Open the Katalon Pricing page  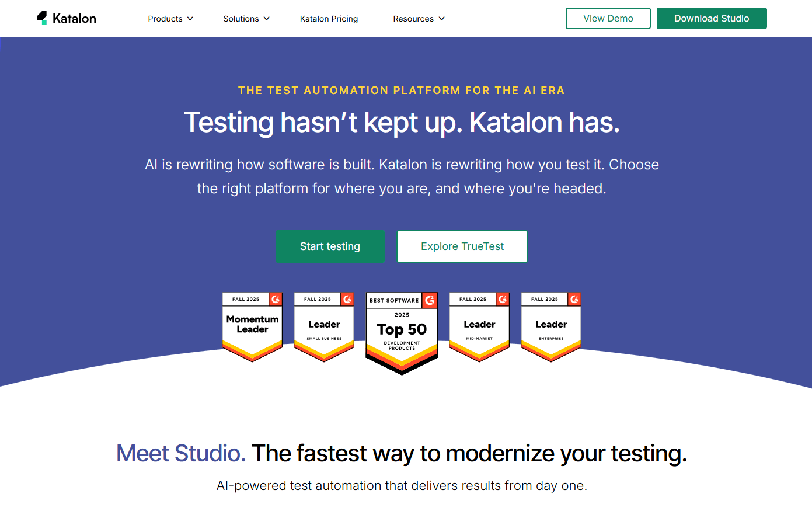coord(329,18)
